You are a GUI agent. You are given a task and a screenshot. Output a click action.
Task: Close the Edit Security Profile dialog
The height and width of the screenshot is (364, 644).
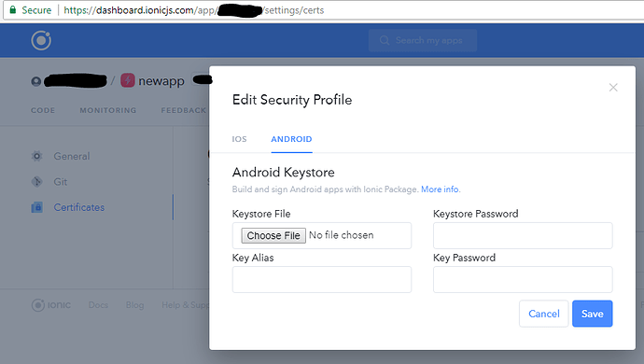(x=613, y=88)
